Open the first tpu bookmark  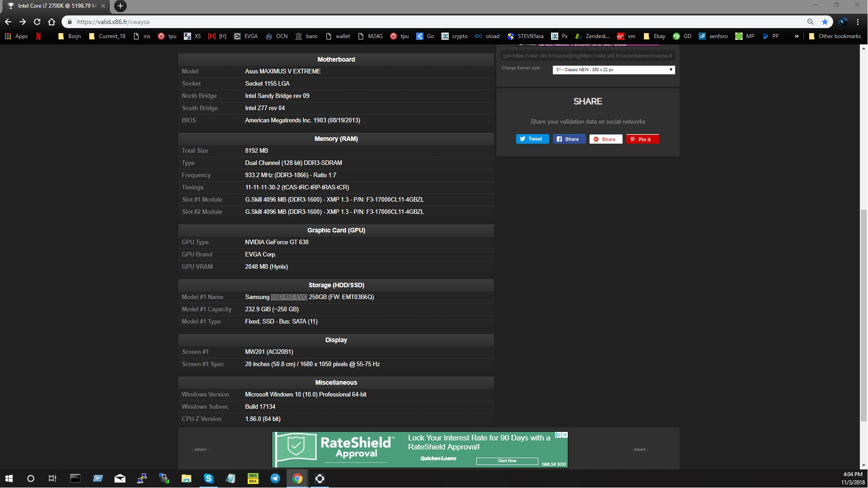tap(167, 36)
